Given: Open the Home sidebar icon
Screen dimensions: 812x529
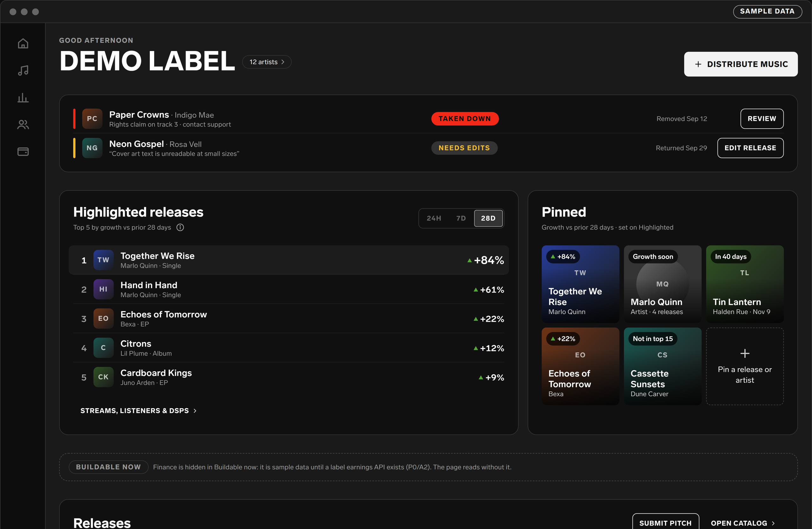Looking at the screenshot, I should (x=23, y=44).
